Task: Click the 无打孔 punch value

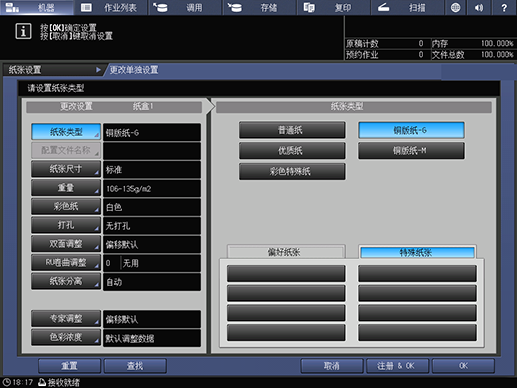Action: (x=152, y=226)
